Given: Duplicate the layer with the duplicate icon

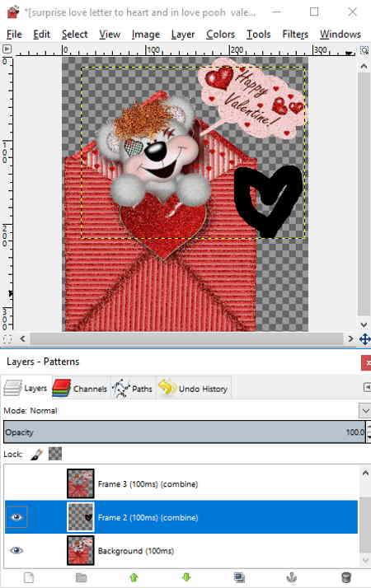Looking at the screenshot, I should coord(239,577).
